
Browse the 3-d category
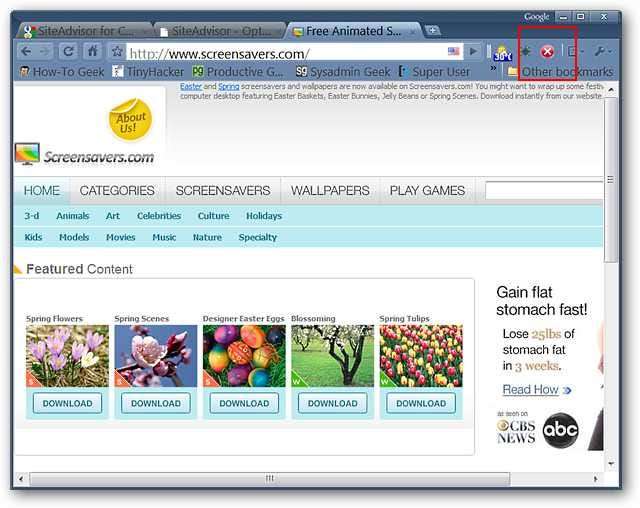(x=31, y=216)
